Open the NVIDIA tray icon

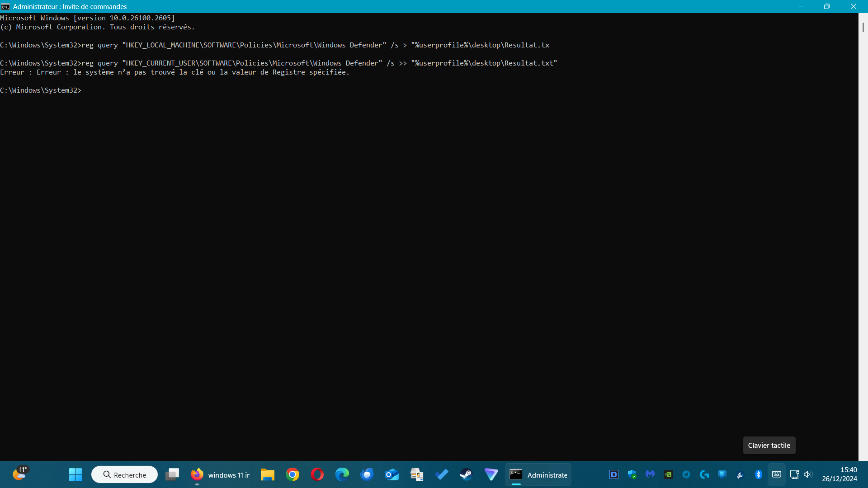(x=668, y=474)
